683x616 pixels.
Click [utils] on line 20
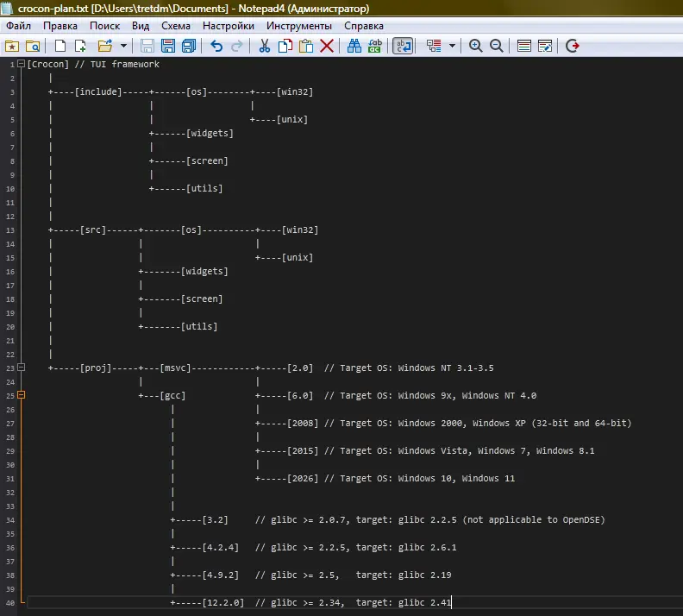pos(199,326)
